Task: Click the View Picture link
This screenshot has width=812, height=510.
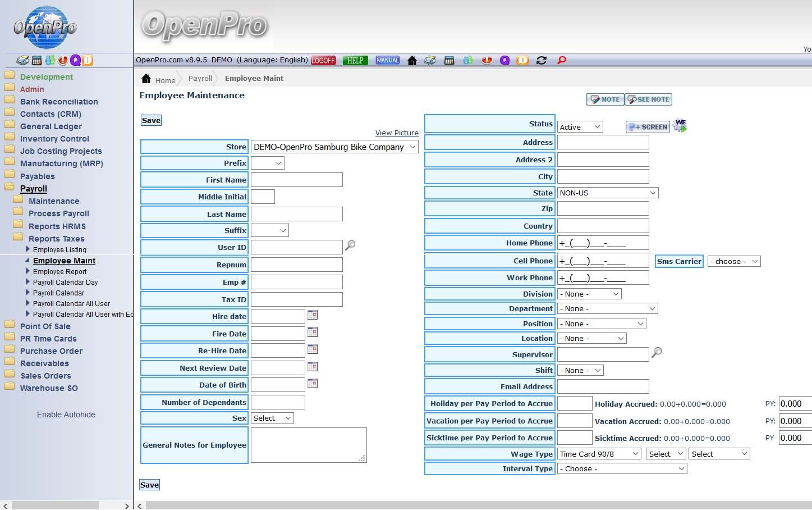Action: pyautogui.click(x=397, y=133)
